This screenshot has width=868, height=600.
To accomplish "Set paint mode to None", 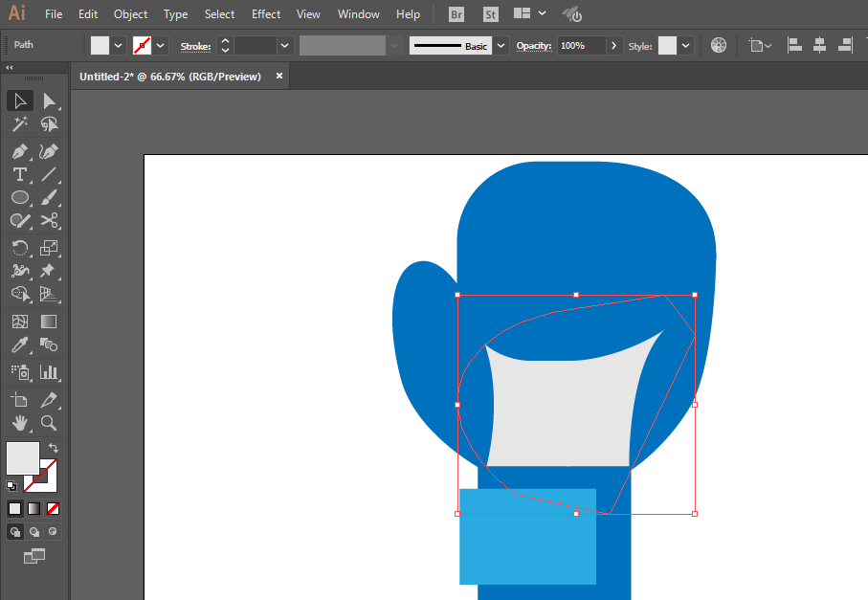I will point(54,508).
